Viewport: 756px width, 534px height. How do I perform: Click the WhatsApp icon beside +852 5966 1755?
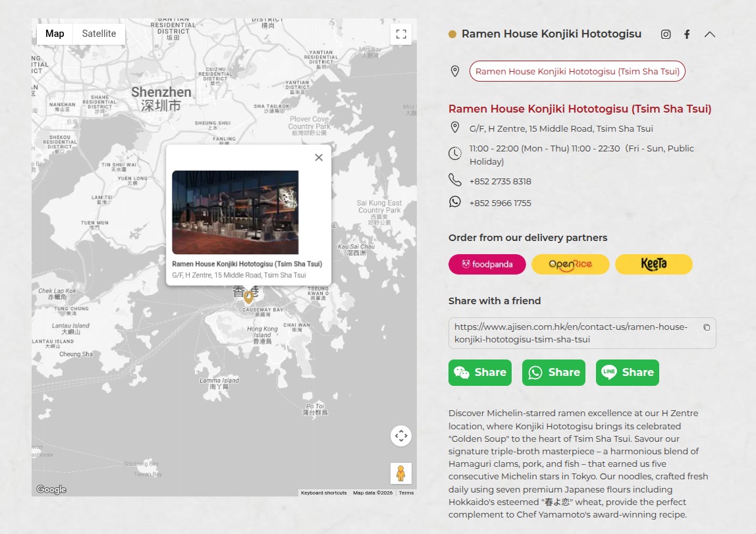pos(455,202)
